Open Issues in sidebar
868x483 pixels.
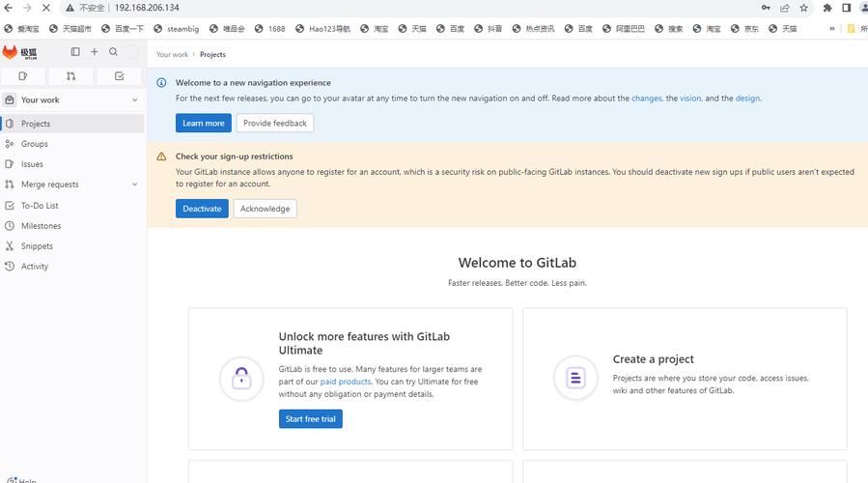coord(72,164)
